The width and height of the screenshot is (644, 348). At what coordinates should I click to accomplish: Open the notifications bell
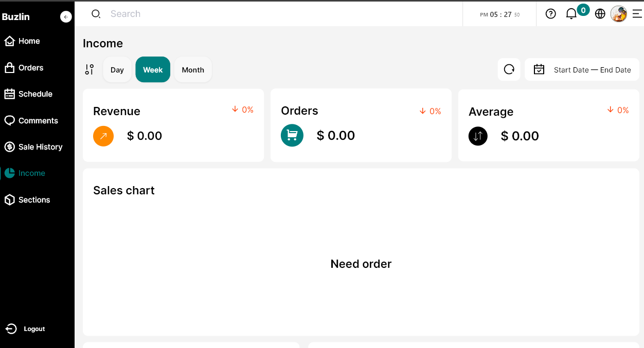click(x=571, y=14)
